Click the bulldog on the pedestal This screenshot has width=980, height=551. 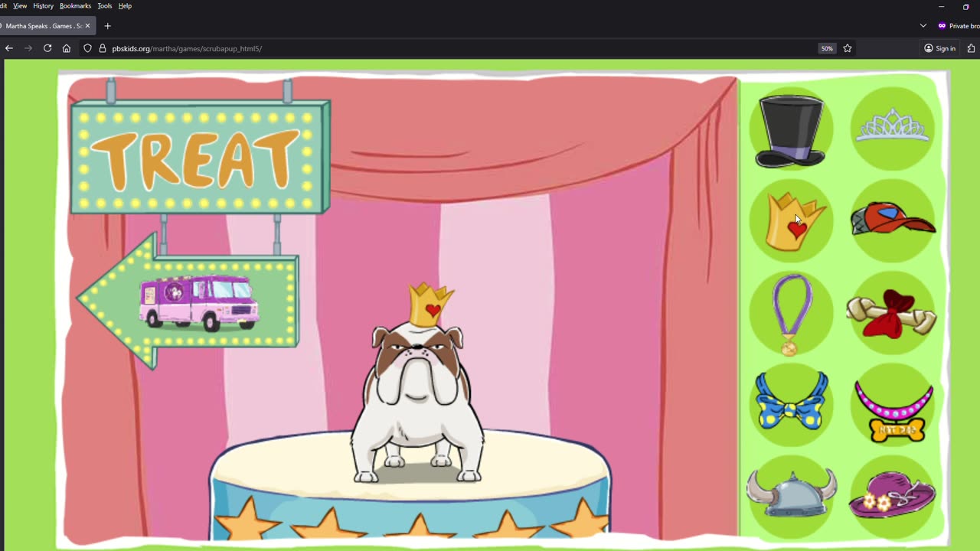[x=417, y=402]
